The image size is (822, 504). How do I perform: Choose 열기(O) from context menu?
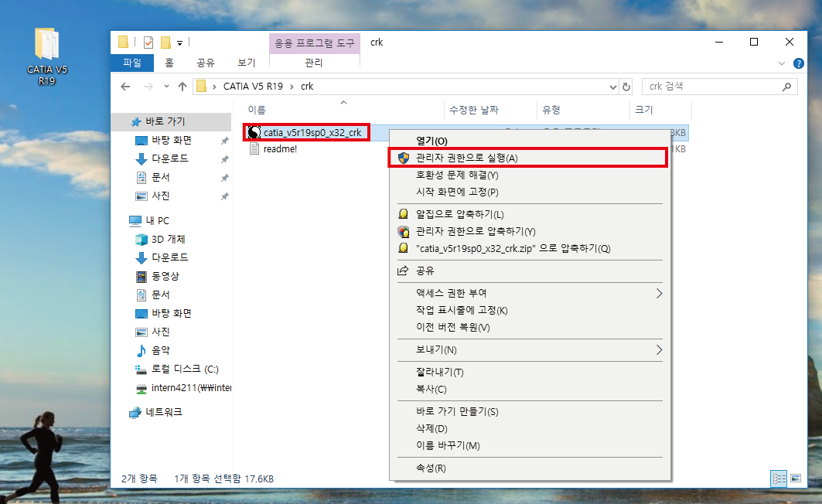click(530, 141)
